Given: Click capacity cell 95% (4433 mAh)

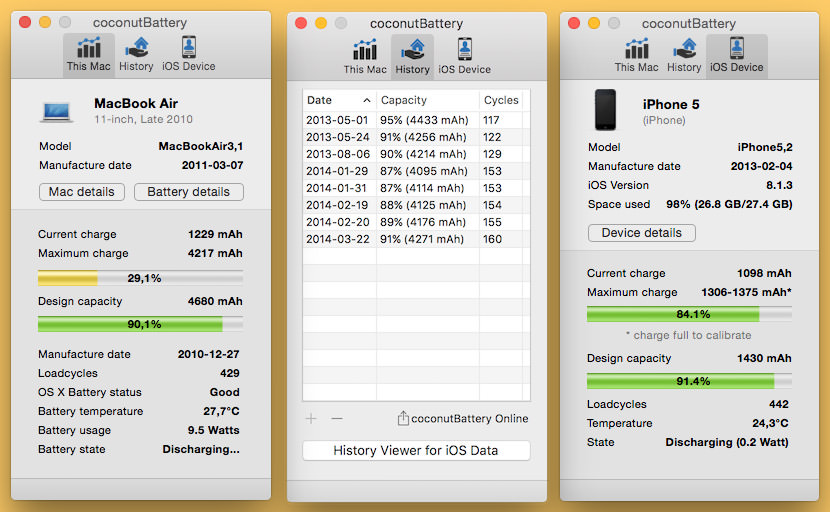Looking at the screenshot, I should pyautogui.click(x=424, y=120).
